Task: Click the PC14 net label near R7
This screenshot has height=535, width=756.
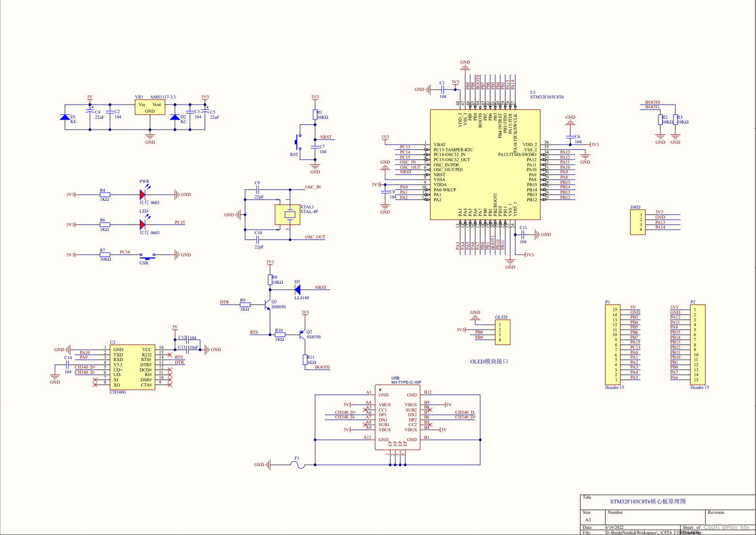Action: 125,252
